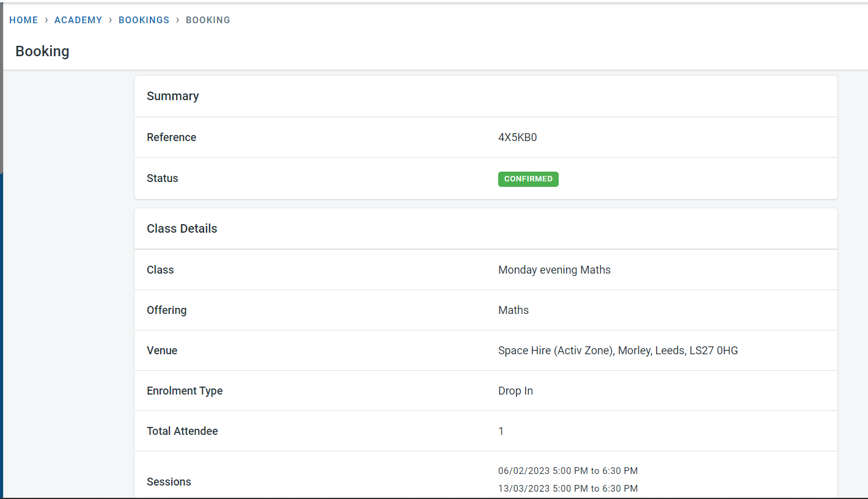Click the Maths offering value
The height and width of the screenshot is (499, 868).
[513, 310]
